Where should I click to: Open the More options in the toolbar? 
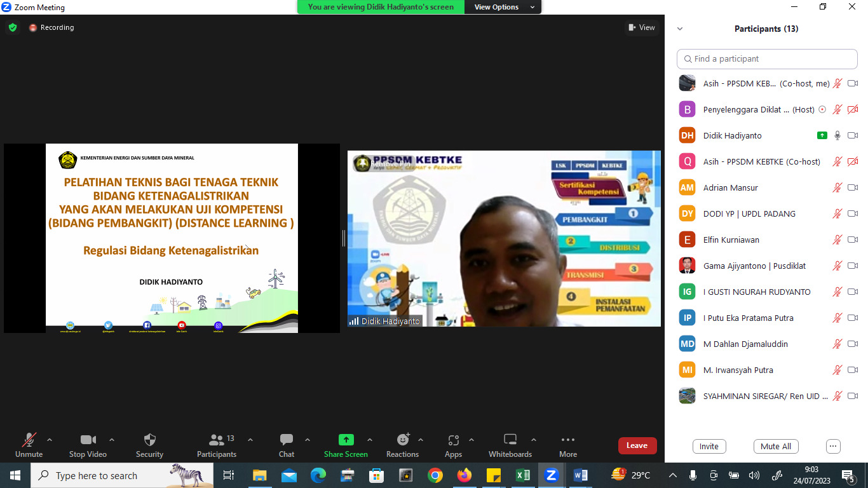coord(567,445)
